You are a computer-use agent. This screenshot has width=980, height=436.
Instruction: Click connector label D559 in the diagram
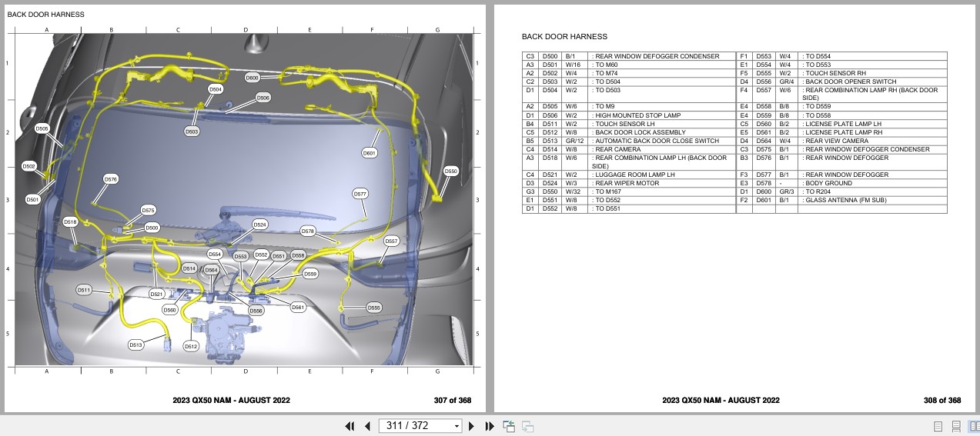click(x=310, y=273)
